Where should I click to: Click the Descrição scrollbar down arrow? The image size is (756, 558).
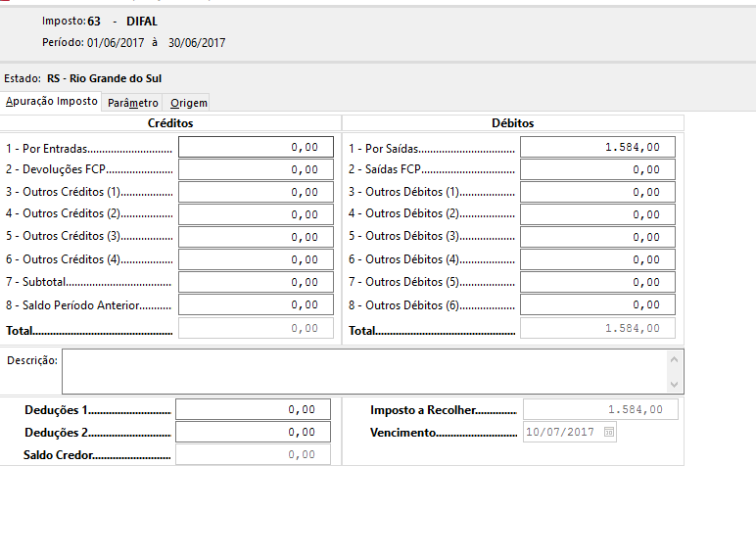click(x=675, y=384)
